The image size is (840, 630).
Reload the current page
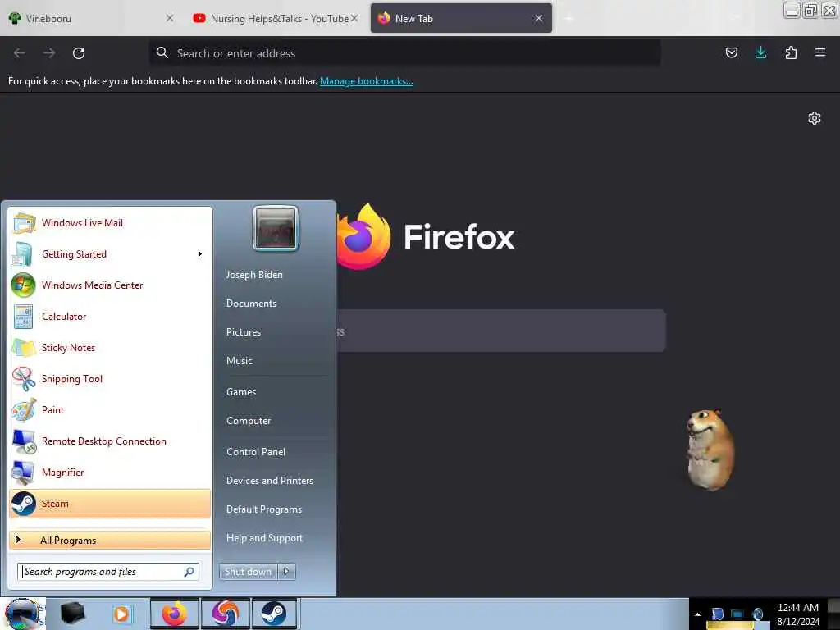point(79,53)
